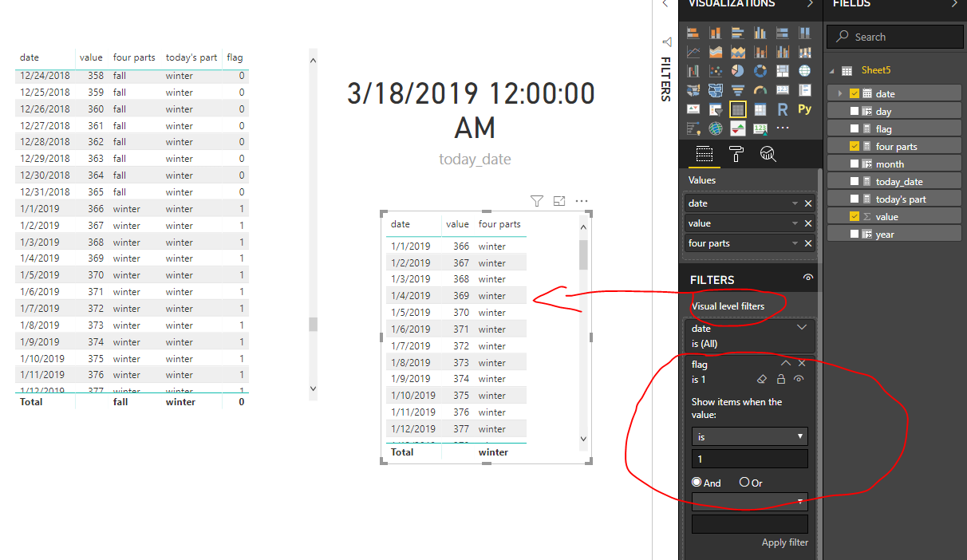Collapse the Sheet5 table in Fields
The image size is (967, 560).
point(832,71)
